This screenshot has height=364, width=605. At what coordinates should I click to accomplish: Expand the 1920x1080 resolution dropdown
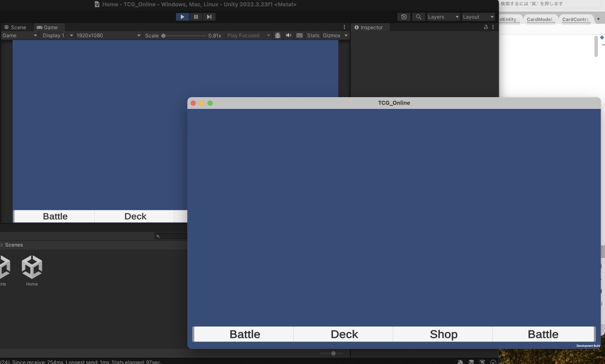[x=108, y=35]
